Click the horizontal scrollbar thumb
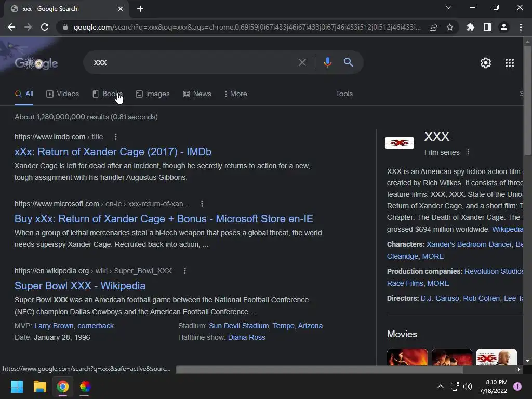532x399 pixels. [x=320, y=369]
